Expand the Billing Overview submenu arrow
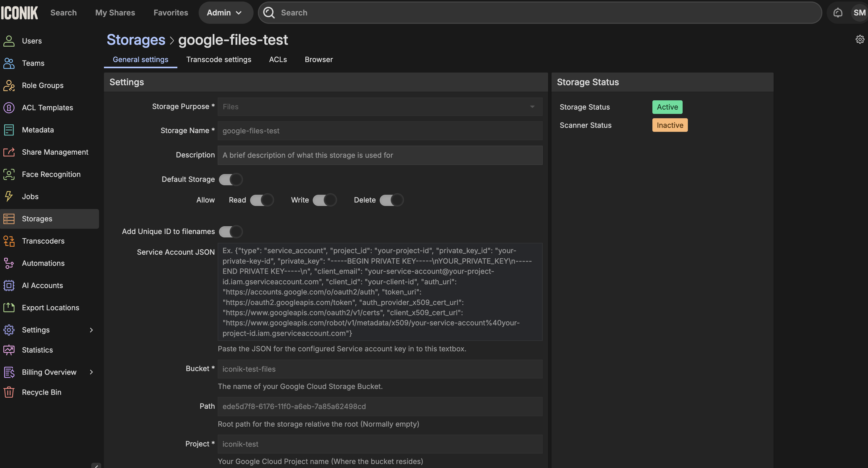The width and height of the screenshot is (868, 468). click(91, 372)
